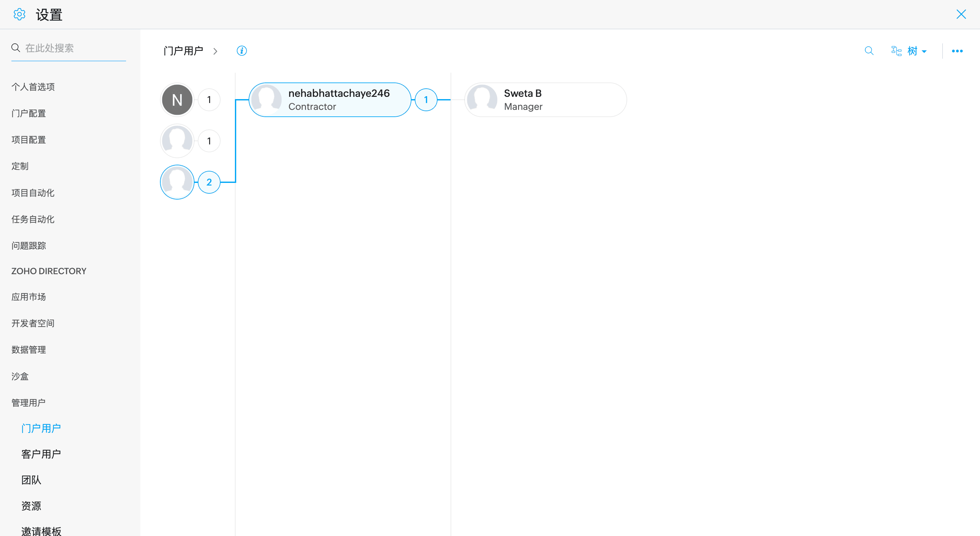Collapse the blue count 2 bubble
Screen dimensions: 980x536
tap(209, 182)
